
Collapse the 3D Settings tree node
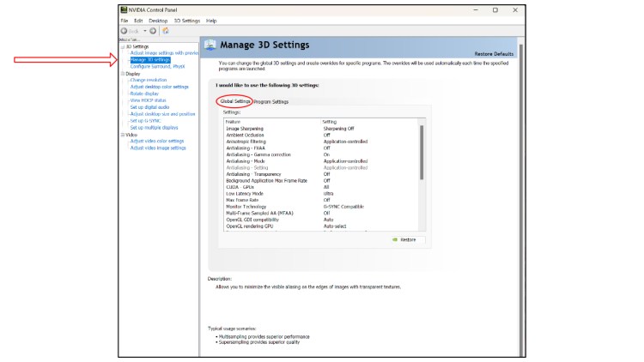point(122,46)
